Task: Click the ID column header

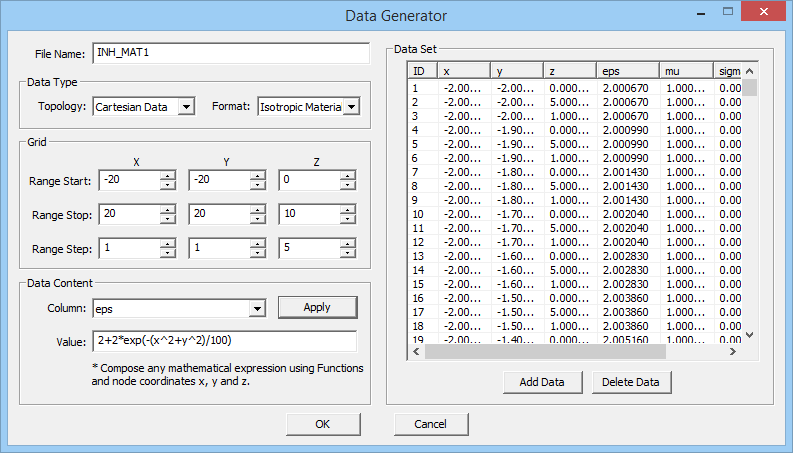Action: point(423,71)
